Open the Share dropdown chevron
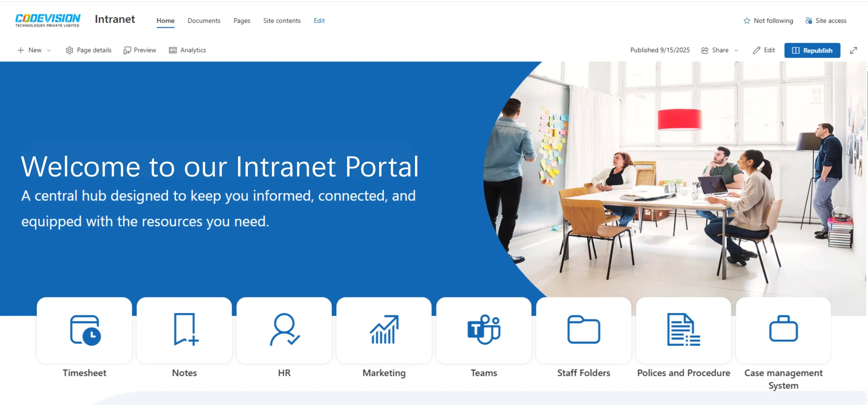The height and width of the screenshot is (405, 868). pyautogui.click(x=736, y=50)
